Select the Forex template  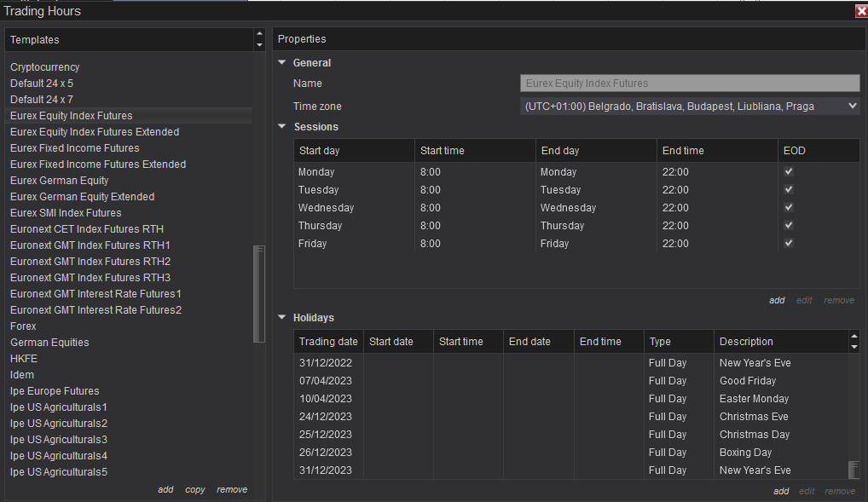coord(23,326)
